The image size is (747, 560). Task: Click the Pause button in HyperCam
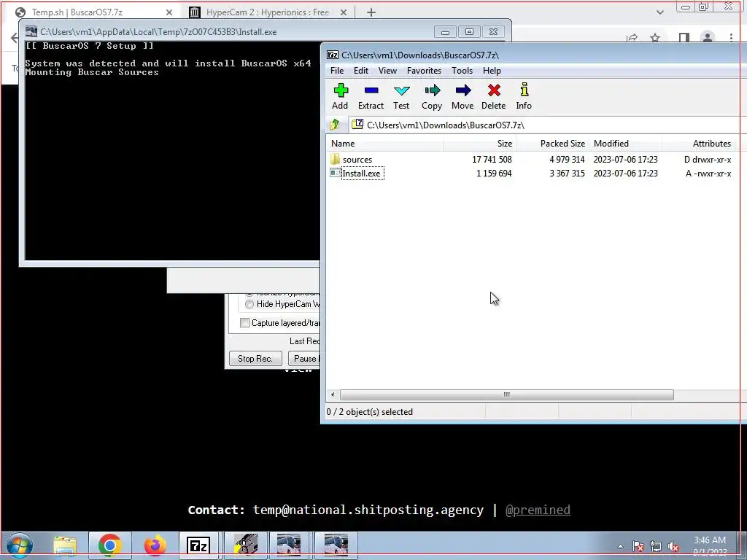pyautogui.click(x=305, y=359)
